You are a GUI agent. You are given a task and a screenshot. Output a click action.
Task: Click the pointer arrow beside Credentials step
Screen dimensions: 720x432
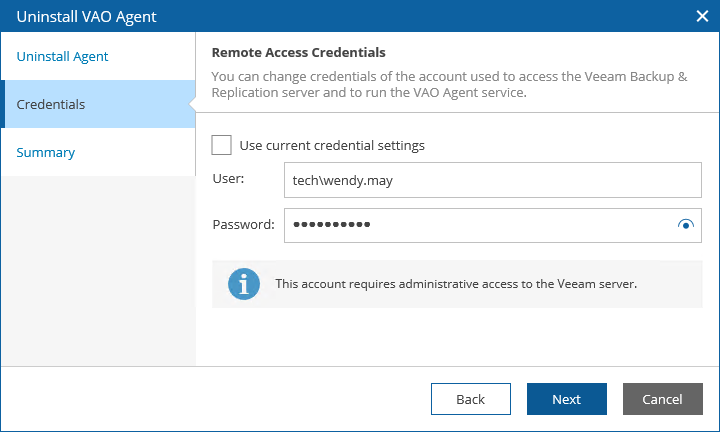[190, 104]
